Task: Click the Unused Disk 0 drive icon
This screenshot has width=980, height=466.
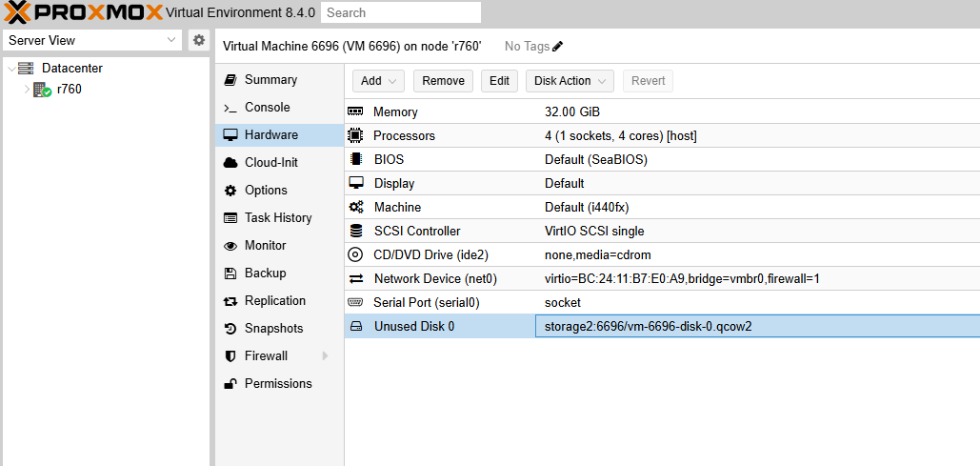Action: click(x=356, y=326)
